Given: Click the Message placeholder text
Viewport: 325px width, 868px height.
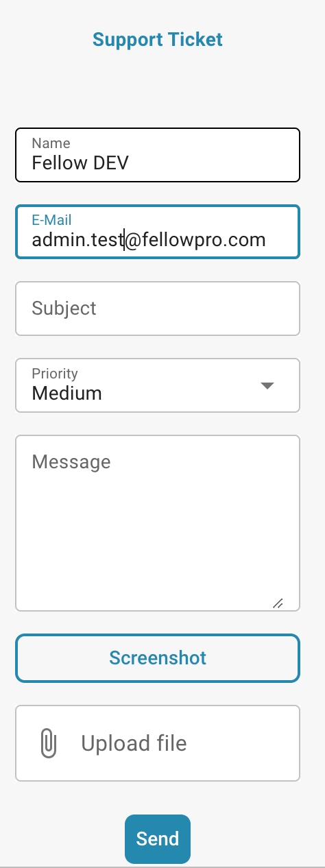Looking at the screenshot, I should click(x=71, y=461).
